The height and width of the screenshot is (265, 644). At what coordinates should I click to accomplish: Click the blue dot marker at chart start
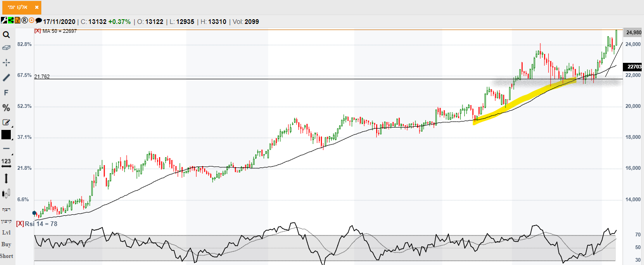click(34, 213)
